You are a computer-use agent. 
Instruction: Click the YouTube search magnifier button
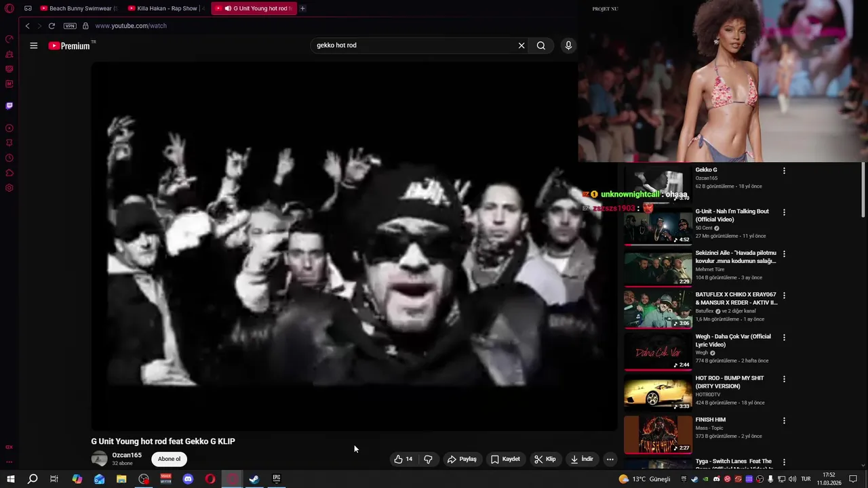540,45
